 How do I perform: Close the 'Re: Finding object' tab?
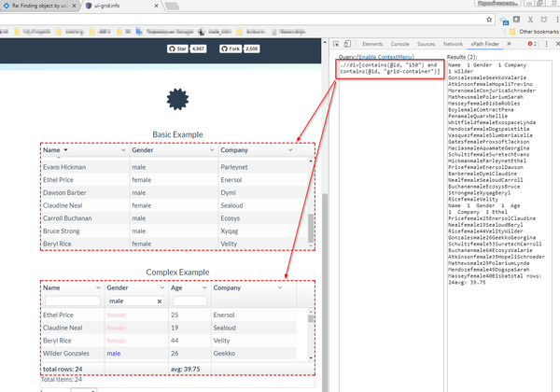[x=74, y=6]
